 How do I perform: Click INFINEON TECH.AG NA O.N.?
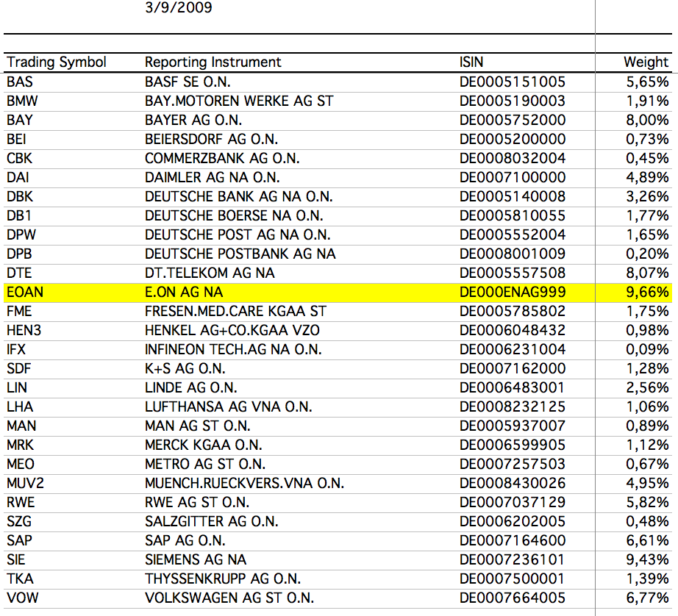[x=234, y=349]
